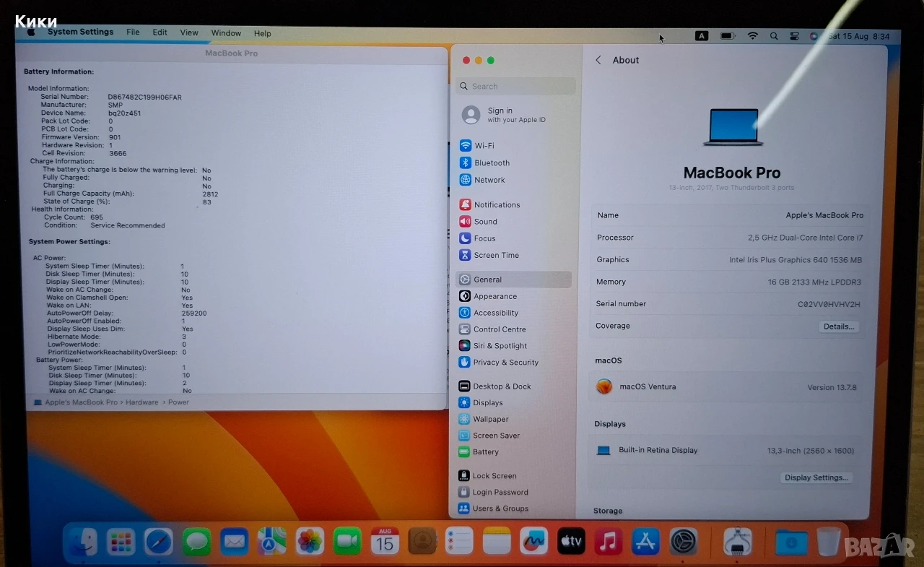Click serial number C02VV0HVHV2H
This screenshot has width=924, height=567.
pos(829,305)
